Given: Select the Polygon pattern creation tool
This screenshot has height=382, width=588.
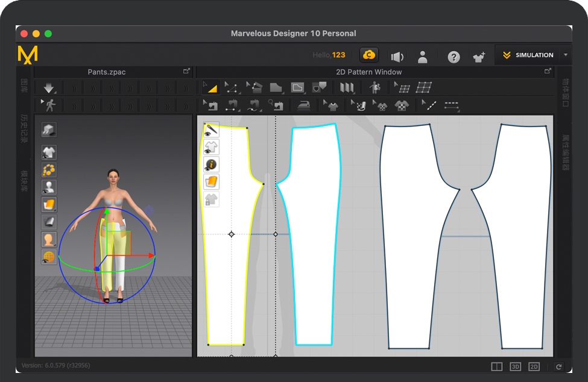Looking at the screenshot, I should [276, 88].
